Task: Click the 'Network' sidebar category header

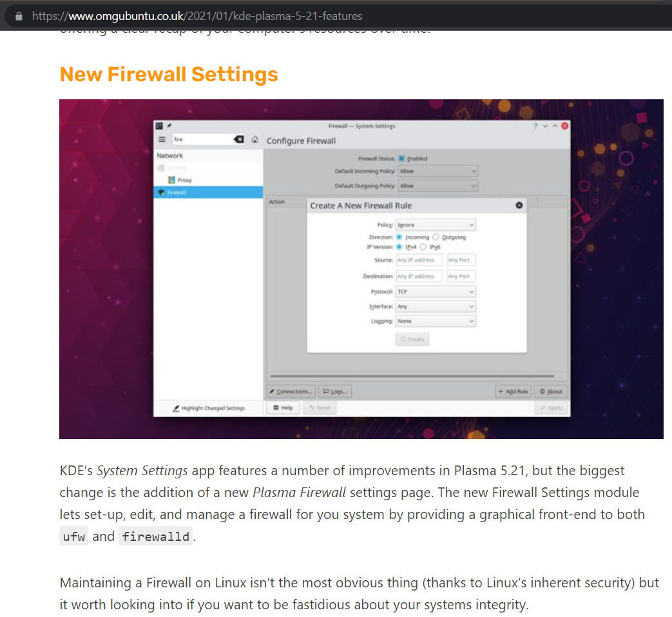Action: point(169,155)
